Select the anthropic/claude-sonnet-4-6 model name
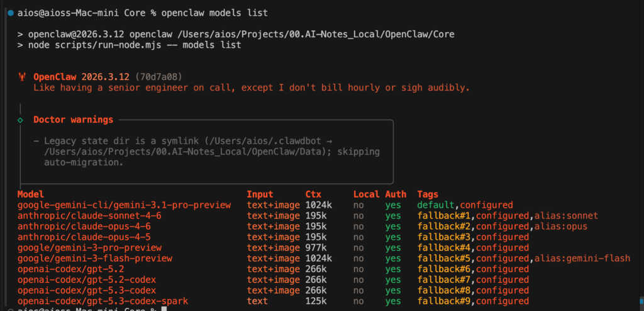 89,215
